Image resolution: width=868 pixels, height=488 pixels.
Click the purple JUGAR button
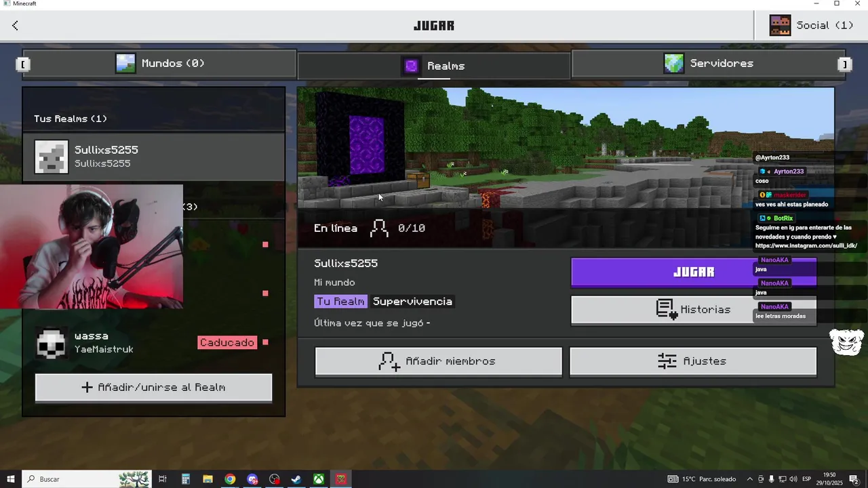point(694,272)
